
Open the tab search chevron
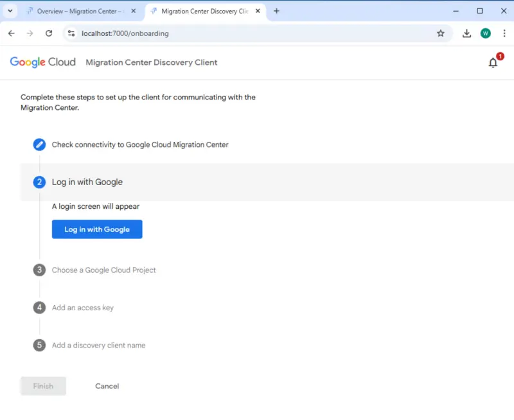pos(10,11)
